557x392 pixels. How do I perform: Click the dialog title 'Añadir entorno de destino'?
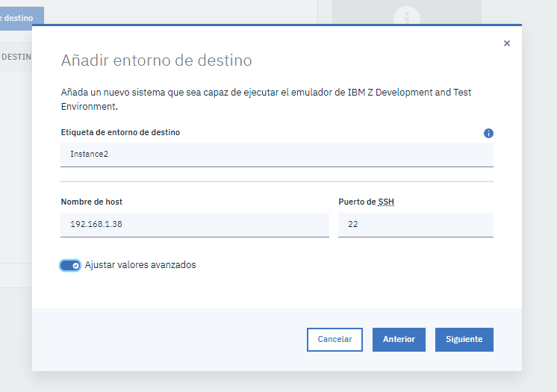click(156, 60)
